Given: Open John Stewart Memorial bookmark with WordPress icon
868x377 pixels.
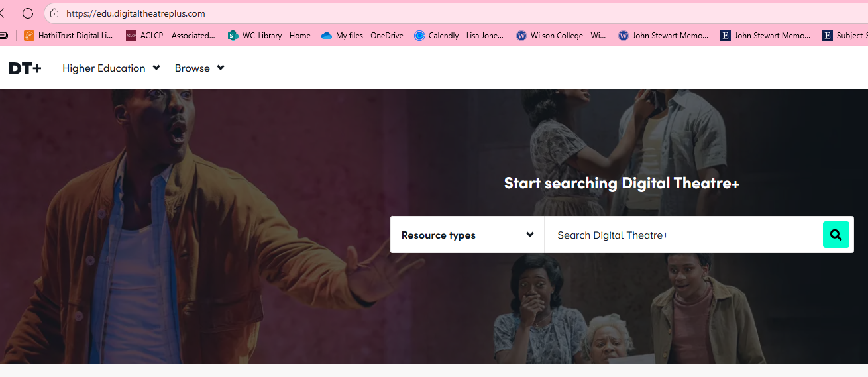Looking at the screenshot, I should pyautogui.click(x=663, y=36).
